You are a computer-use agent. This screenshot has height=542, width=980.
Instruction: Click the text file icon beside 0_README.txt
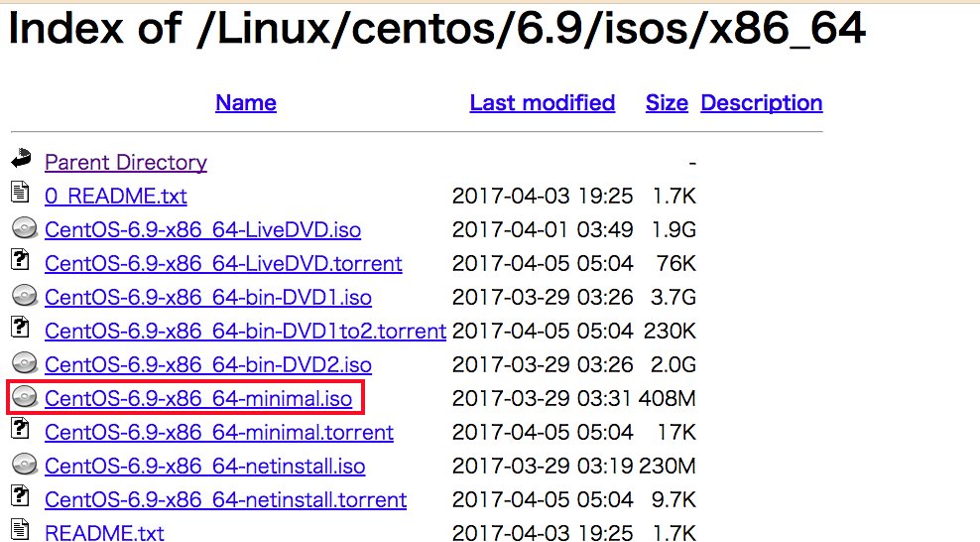(x=21, y=192)
